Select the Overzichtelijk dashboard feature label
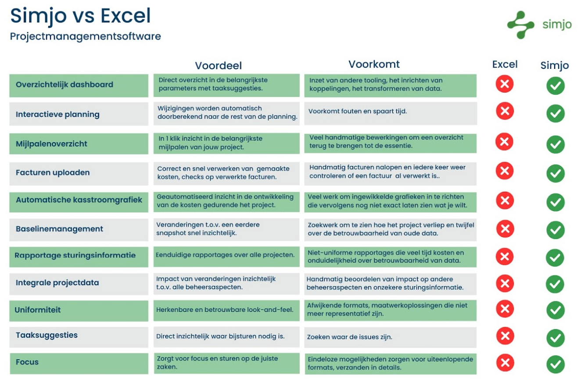The width and height of the screenshot is (588, 386). (65, 85)
